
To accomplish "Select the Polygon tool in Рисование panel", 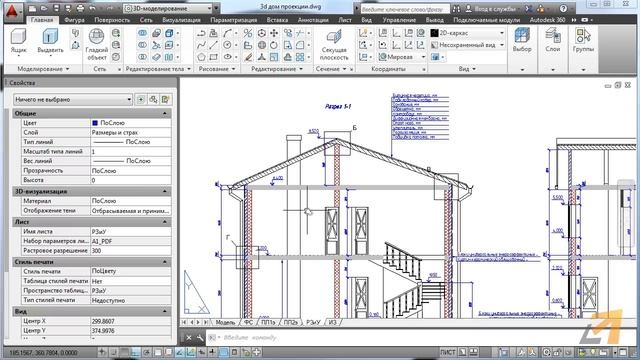I will click(201, 57).
